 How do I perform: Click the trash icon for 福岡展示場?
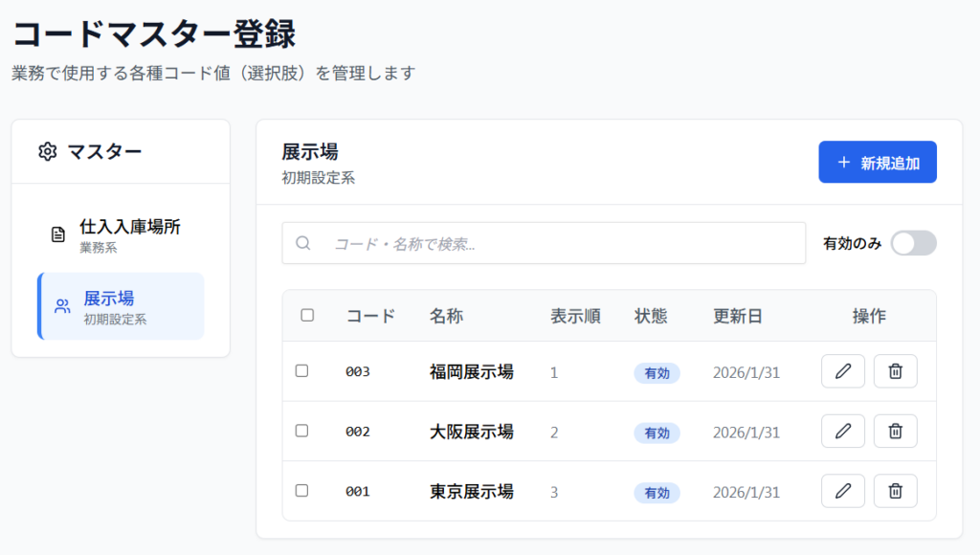895,371
